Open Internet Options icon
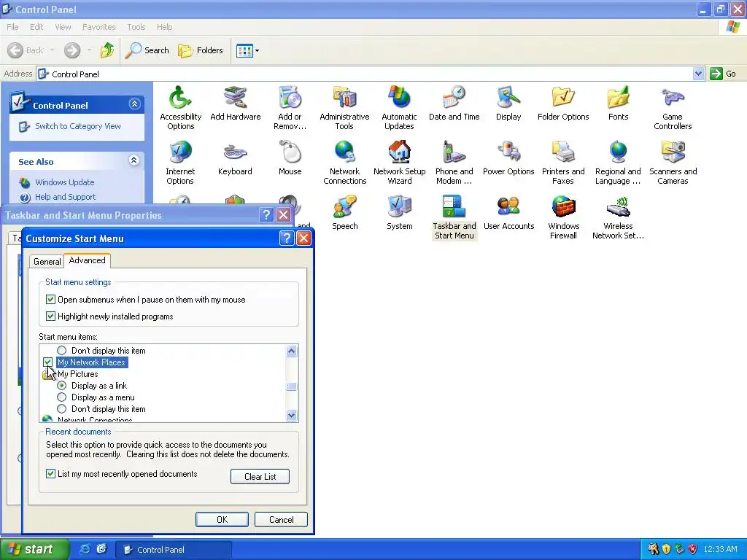 (180, 163)
